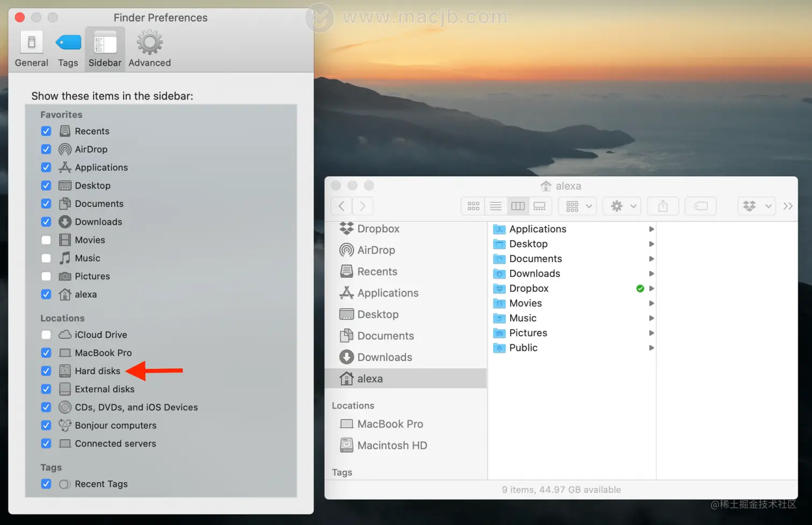Screen dimensions: 812x525
Task: Click the iCloud Drive cloud icon
Action: [x=65, y=335]
